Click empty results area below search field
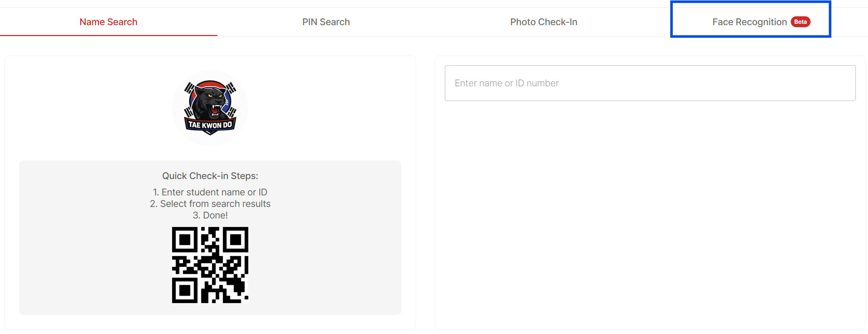The height and width of the screenshot is (334, 868). pyautogui.click(x=650, y=214)
